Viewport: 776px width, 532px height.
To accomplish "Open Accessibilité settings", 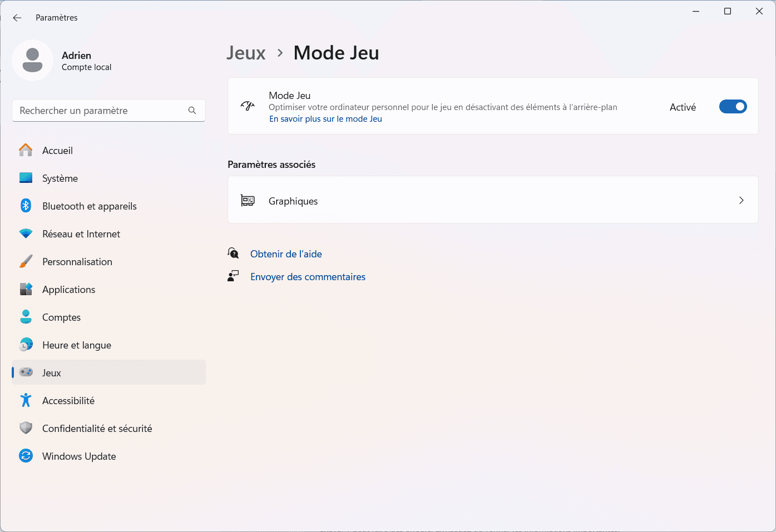I will click(108, 401).
